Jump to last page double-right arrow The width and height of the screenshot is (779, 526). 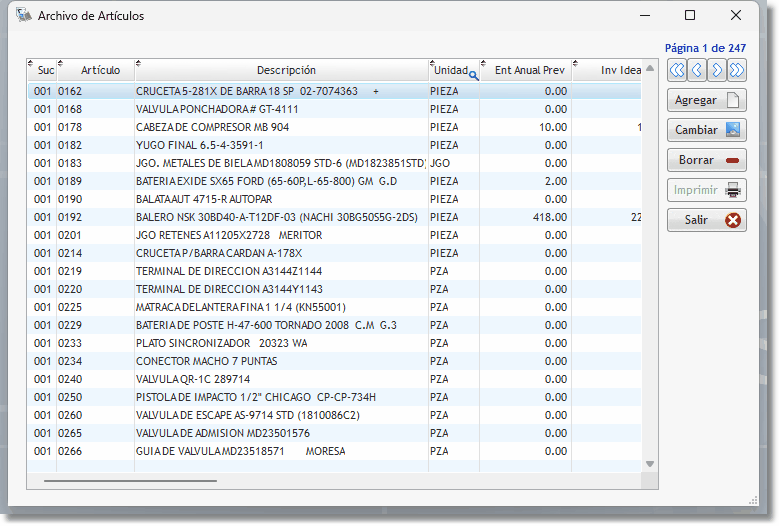click(x=736, y=70)
